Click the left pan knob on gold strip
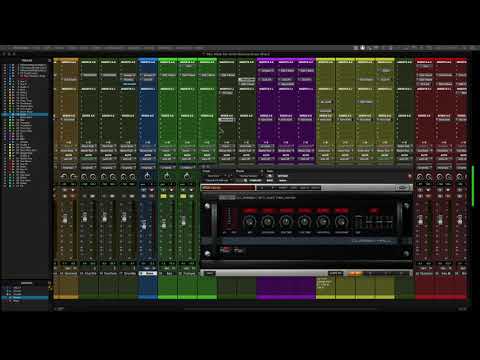The width and height of the screenshot is (480, 360). [x=64, y=176]
